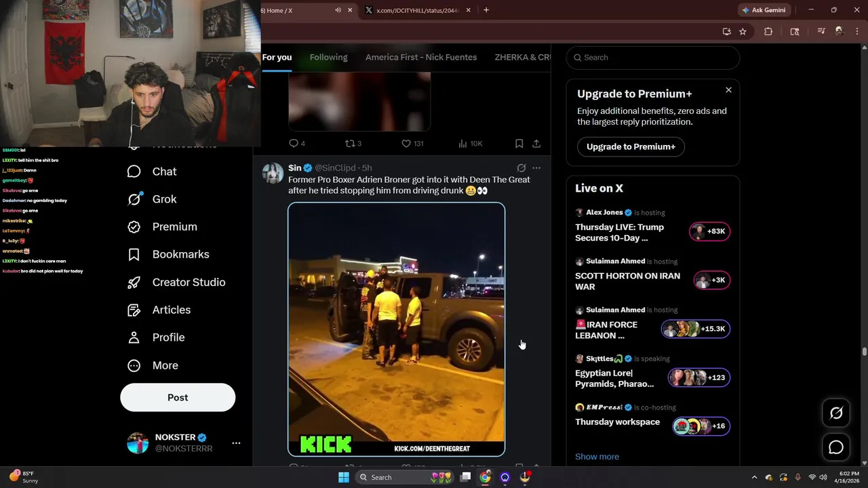Repost the post with 3 reposts
Image resolution: width=868 pixels, height=488 pixels.
[353, 144]
